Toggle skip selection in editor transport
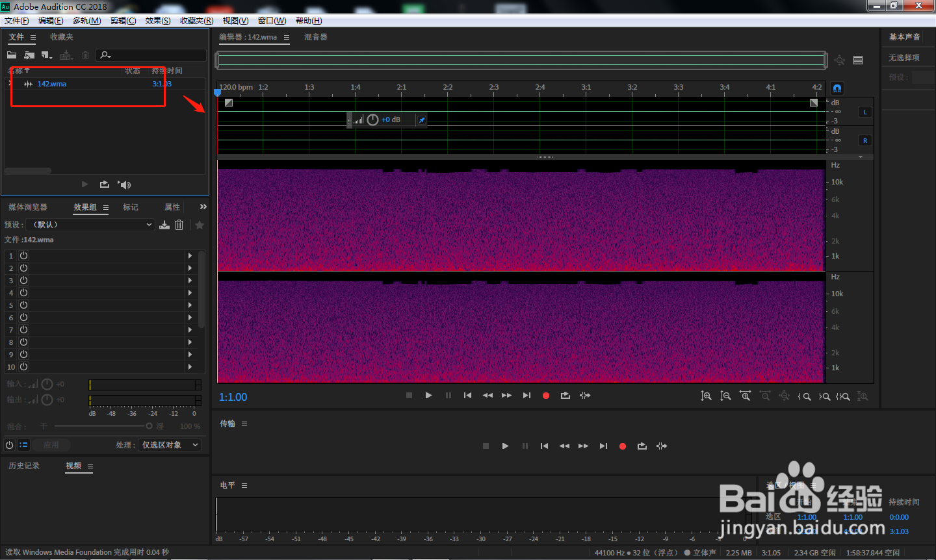This screenshot has width=936, height=560. coord(585,395)
